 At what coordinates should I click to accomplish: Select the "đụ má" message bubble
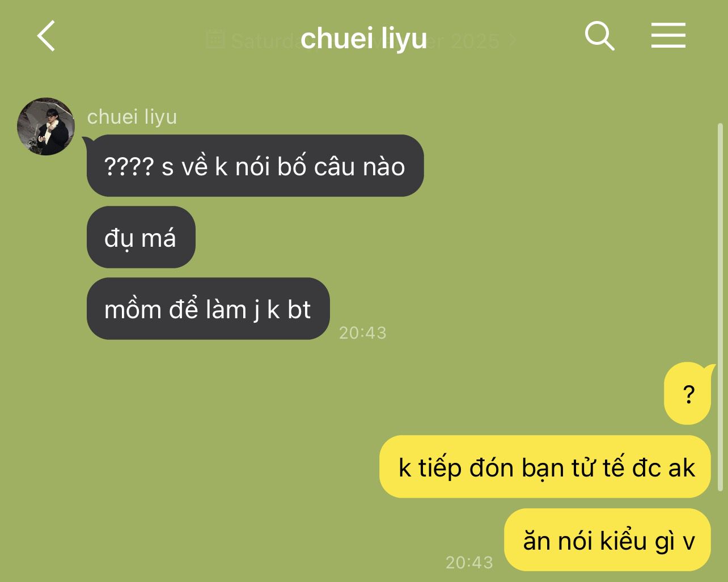pos(141,237)
